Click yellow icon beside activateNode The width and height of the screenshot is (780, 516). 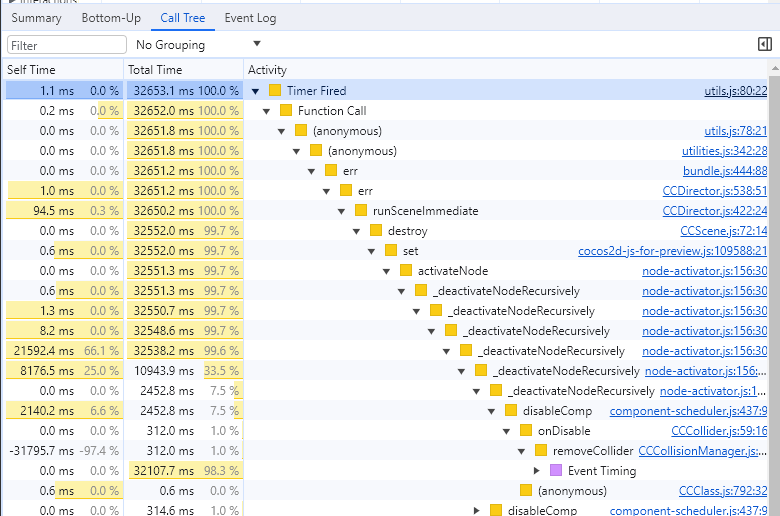(x=405, y=270)
